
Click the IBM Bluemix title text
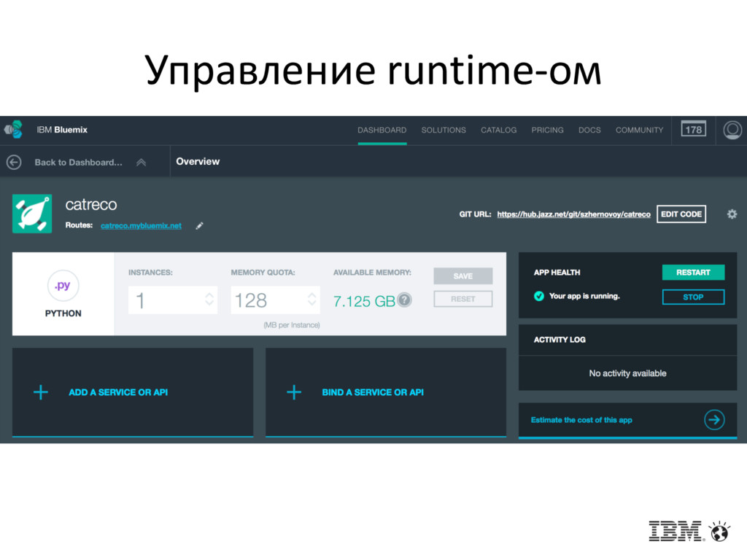[62, 130]
